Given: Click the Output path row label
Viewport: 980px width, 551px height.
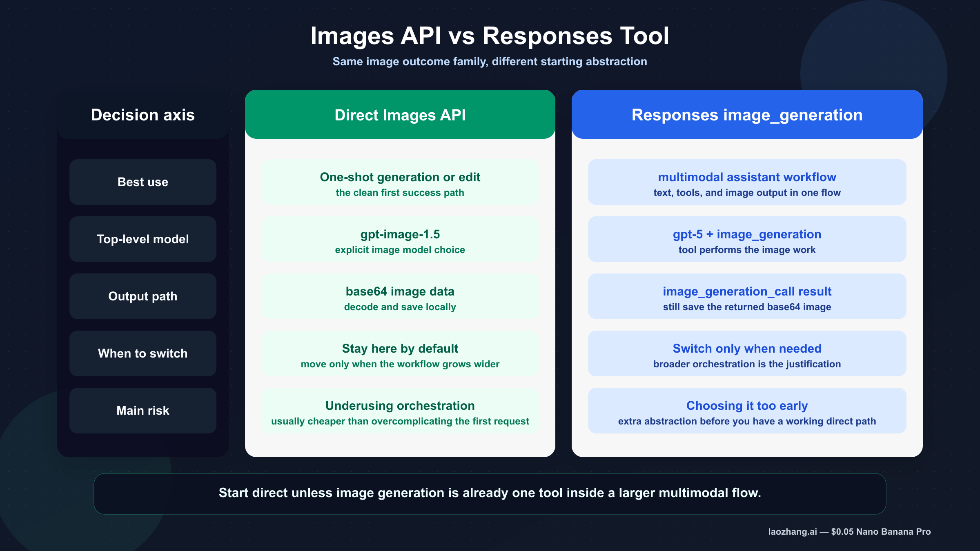Looking at the screenshot, I should (142, 296).
